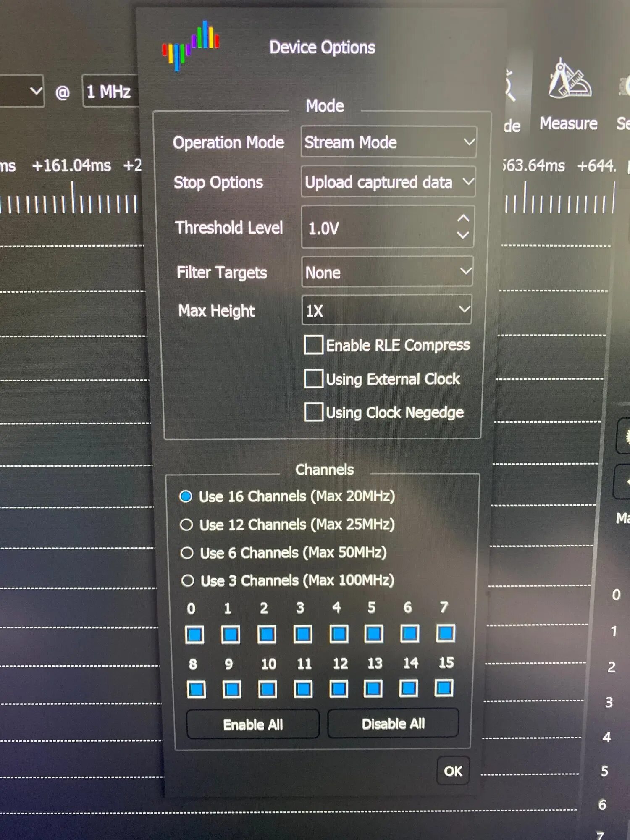Open the Operation Mode dropdown

click(388, 142)
